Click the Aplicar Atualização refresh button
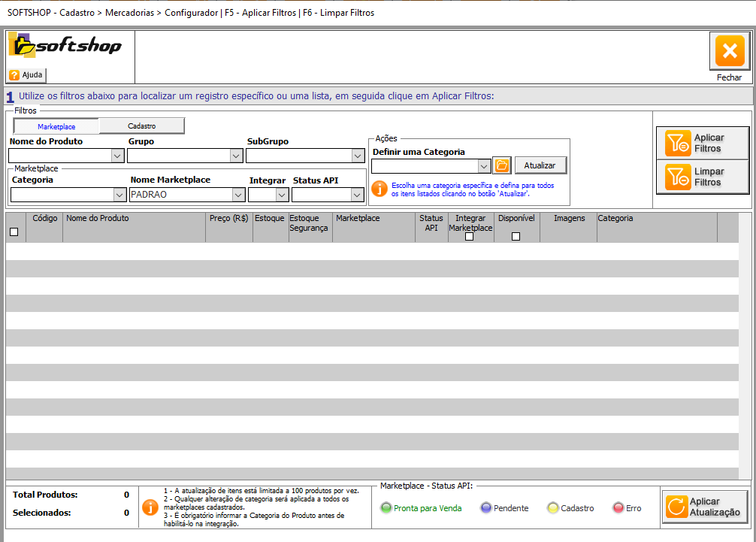 pyautogui.click(x=705, y=507)
